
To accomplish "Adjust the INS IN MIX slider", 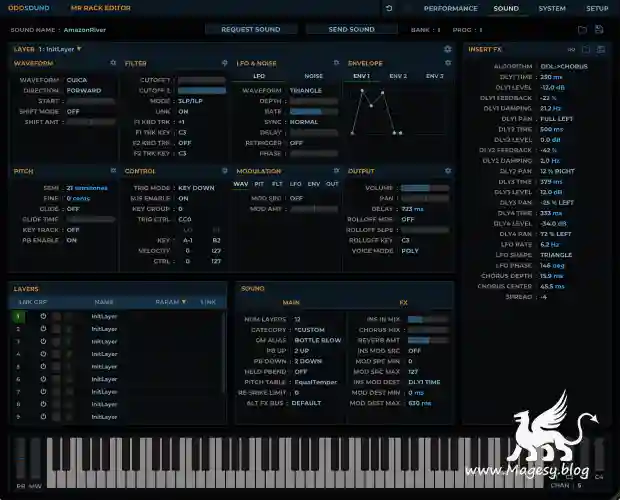I will click(x=428, y=319).
